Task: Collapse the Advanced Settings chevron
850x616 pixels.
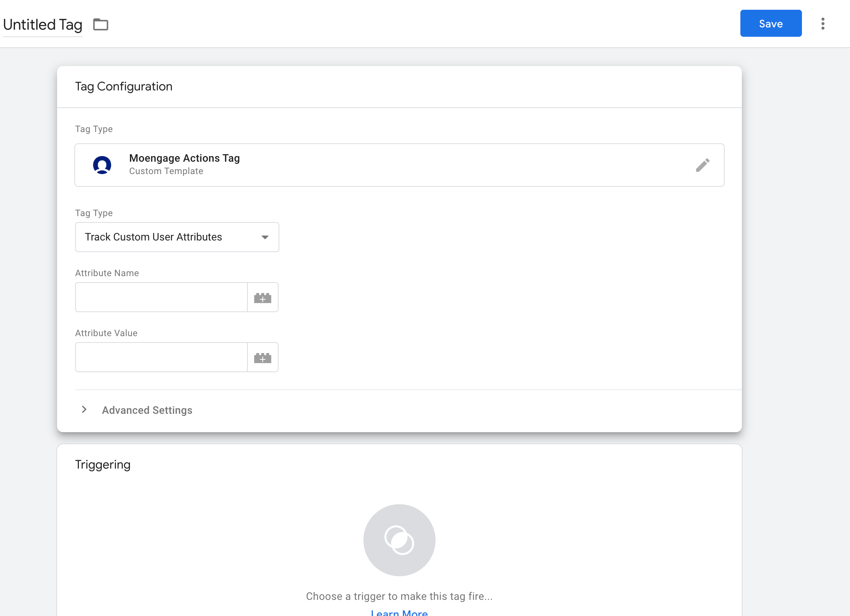Action: (x=84, y=410)
